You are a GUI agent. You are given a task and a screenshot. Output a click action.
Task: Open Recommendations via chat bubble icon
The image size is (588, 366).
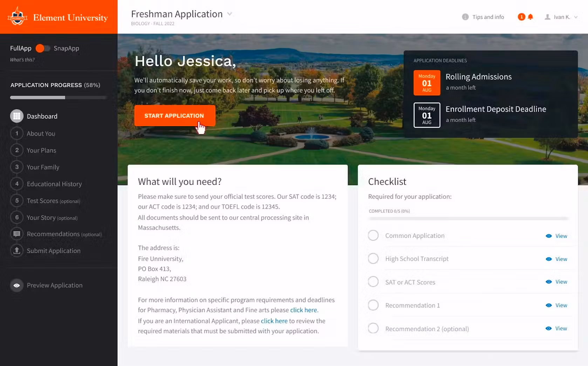[x=16, y=234]
